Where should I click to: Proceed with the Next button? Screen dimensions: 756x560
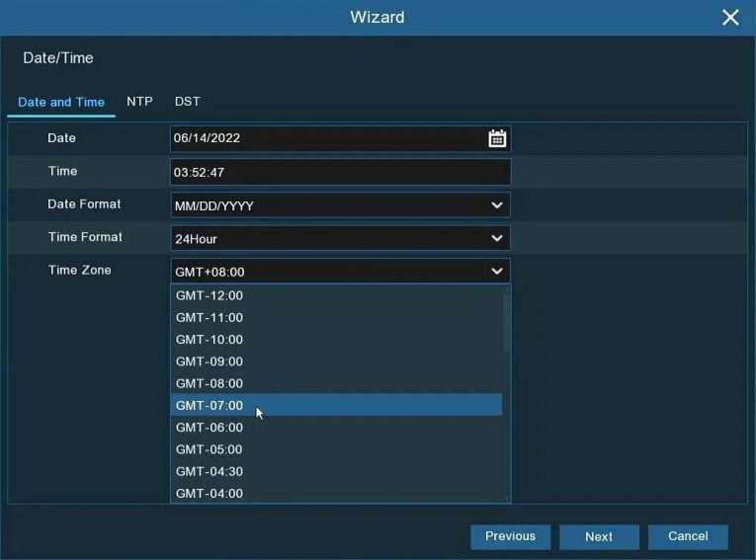(599, 536)
